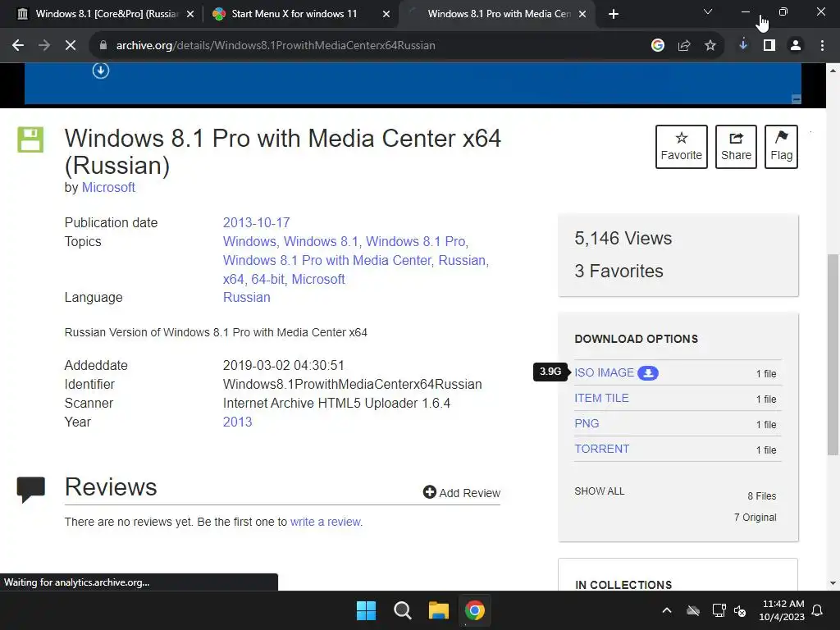840x630 pixels.
Task: Toggle the Chrome side panel icon
Action: tap(769, 46)
